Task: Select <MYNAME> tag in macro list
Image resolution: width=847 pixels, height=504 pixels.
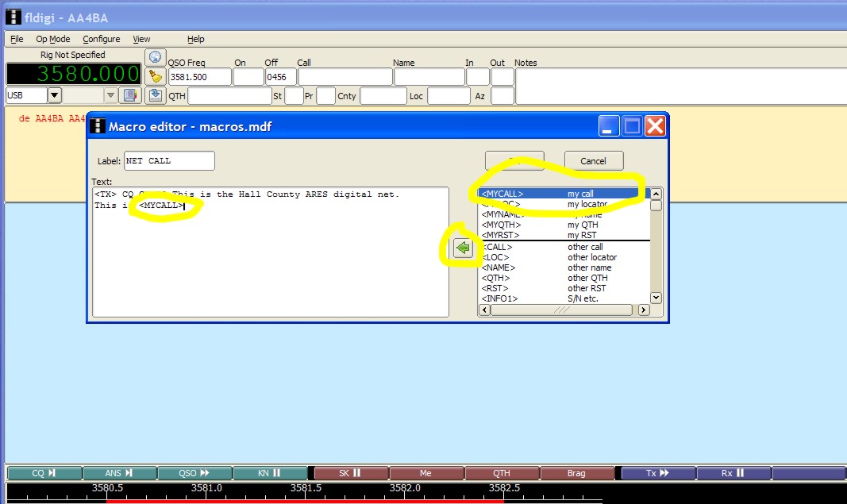Action: 502,214
